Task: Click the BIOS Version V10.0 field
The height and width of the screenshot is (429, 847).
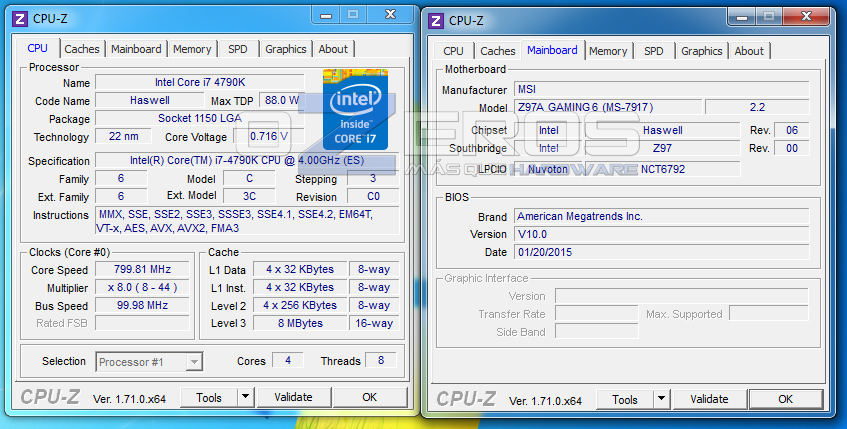Action: coord(662,234)
